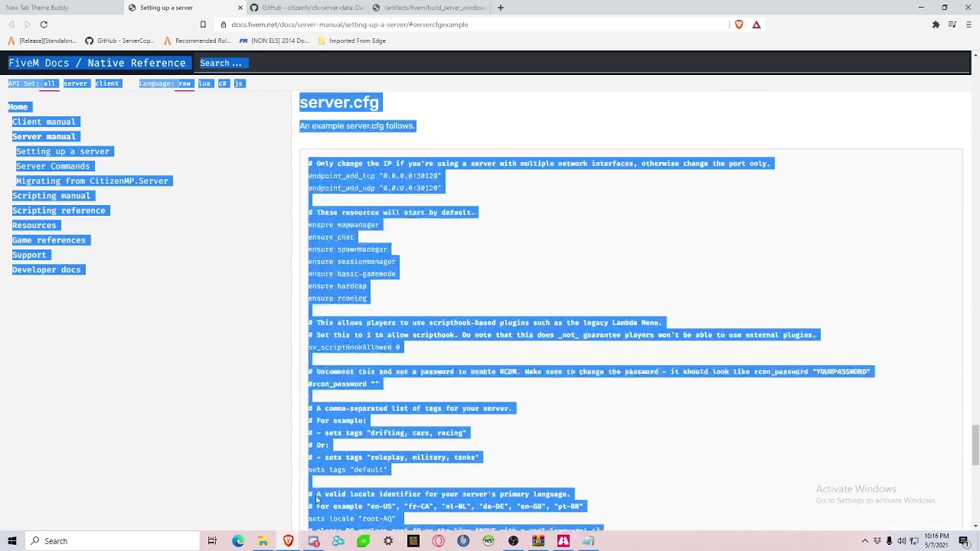Viewport: 980px width, 551px height.
Task: Open the Brave hamburger menu
Action: coord(969,24)
